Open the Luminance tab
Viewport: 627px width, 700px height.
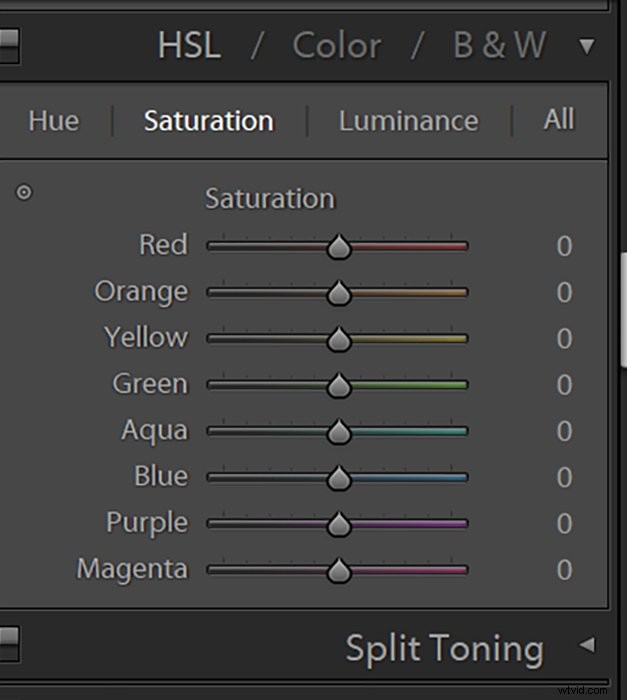tap(409, 121)
